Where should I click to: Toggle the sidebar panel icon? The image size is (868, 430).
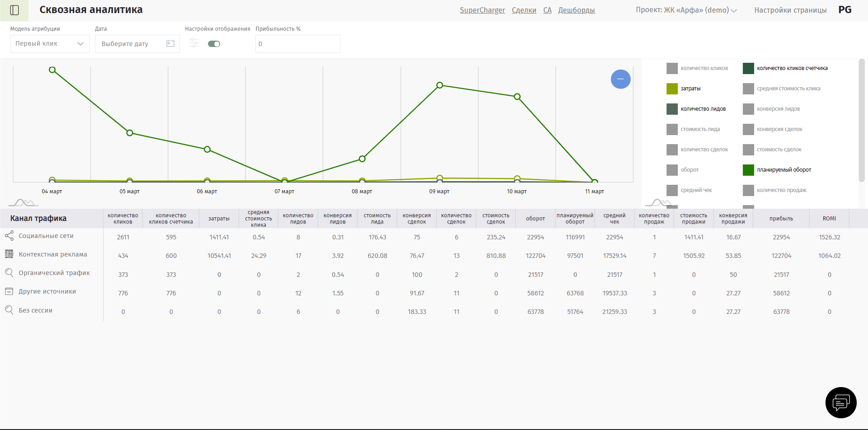[14, 10]
